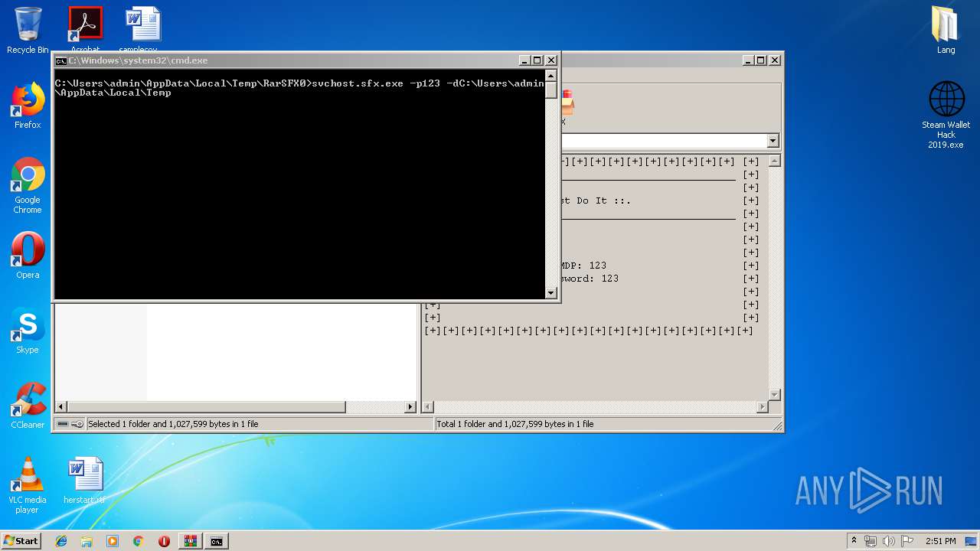
Task: Click left arrow of file list horizontal scrollbar
Action: point(61,407)
